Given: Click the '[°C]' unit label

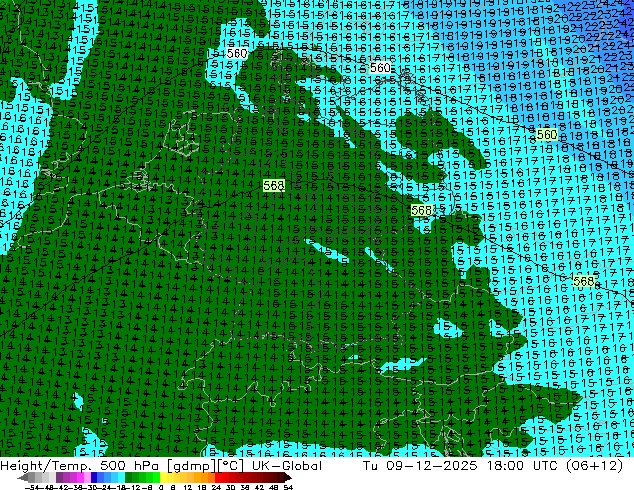Looking at the screenshot, I should (231, 466).
